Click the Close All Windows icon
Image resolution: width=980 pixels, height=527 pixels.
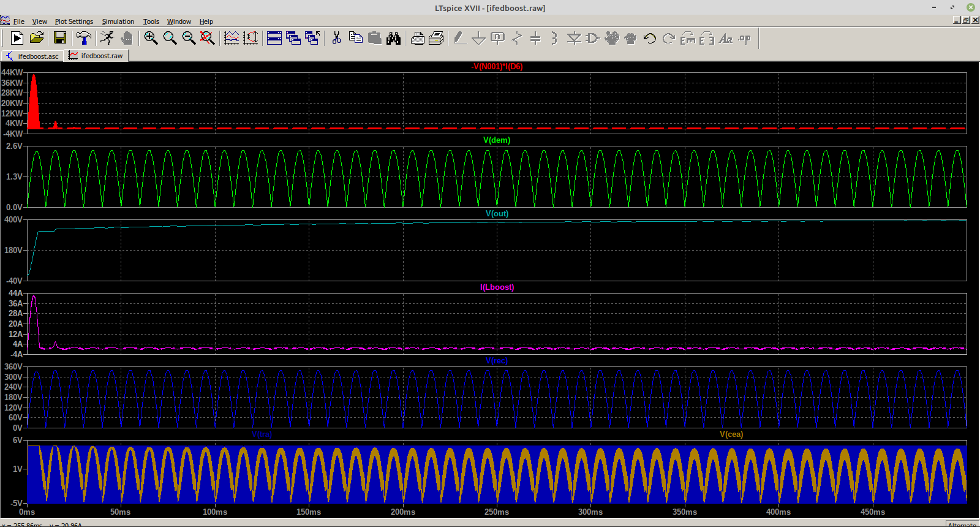[x=312, y=38]
